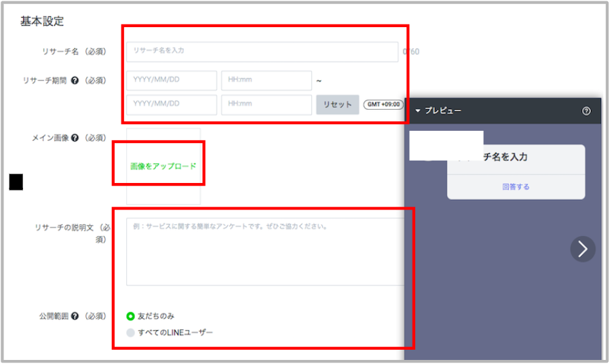Click the リサーチ名（必須）label
Viewport: 610px width, 364px height.
[x=74, y=52]
